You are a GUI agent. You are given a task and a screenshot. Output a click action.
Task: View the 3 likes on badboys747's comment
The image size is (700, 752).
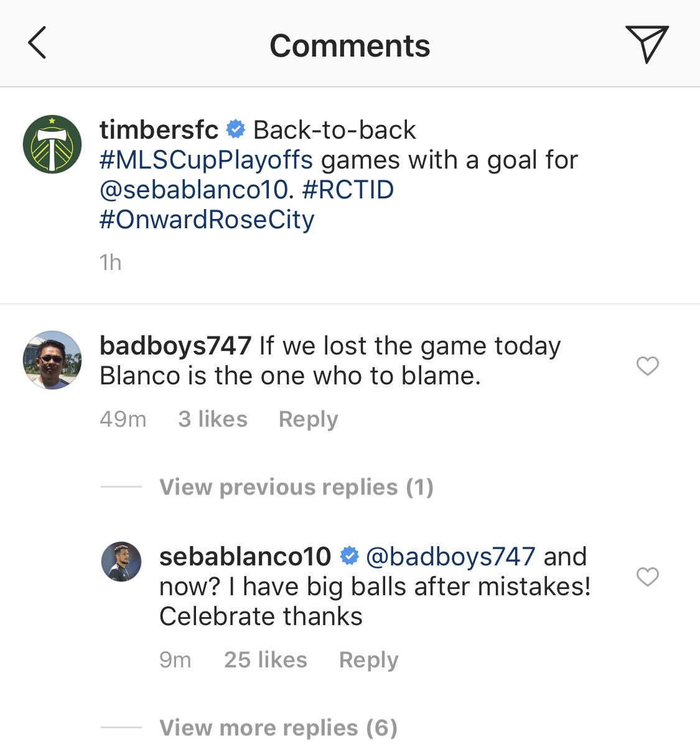213,419
